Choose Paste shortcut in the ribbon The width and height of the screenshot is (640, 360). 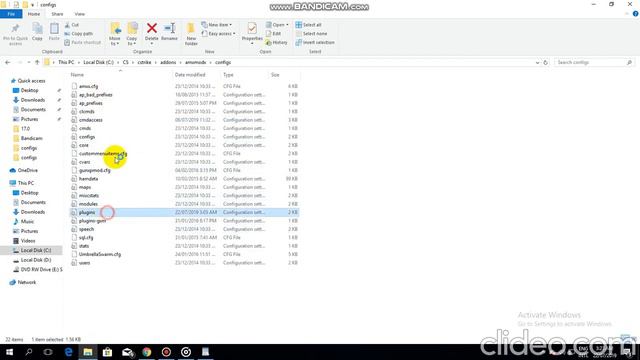(x=82, y=42)
